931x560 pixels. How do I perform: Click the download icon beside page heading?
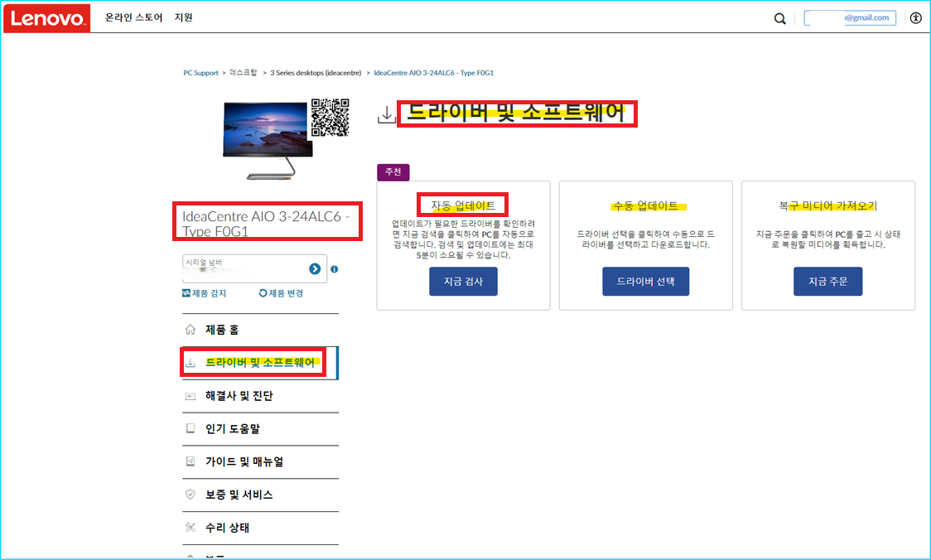click(387, 114)
